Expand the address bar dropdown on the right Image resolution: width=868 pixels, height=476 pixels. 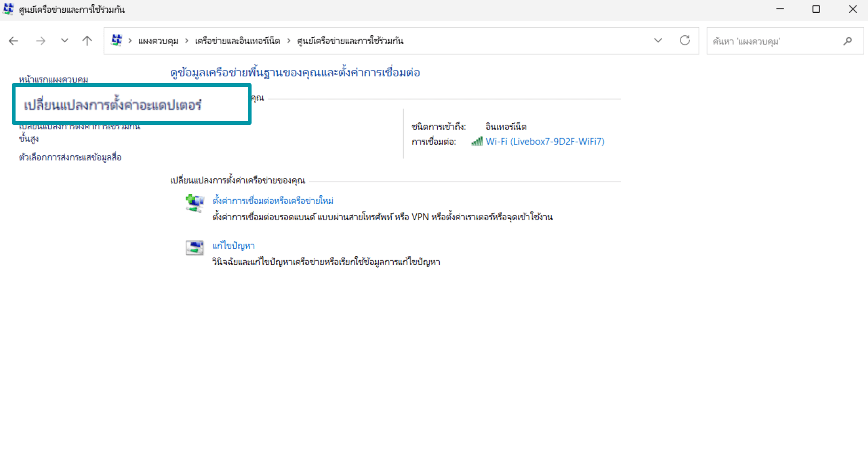click(658, 40)
